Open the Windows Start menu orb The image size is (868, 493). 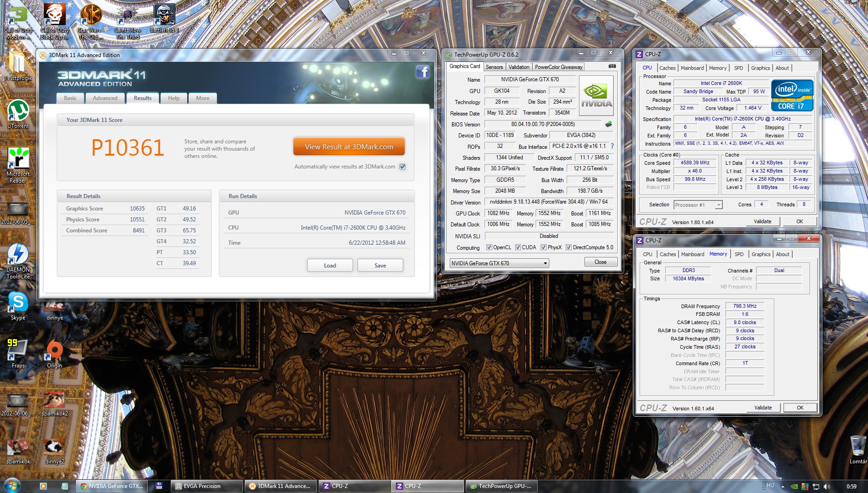11,486
